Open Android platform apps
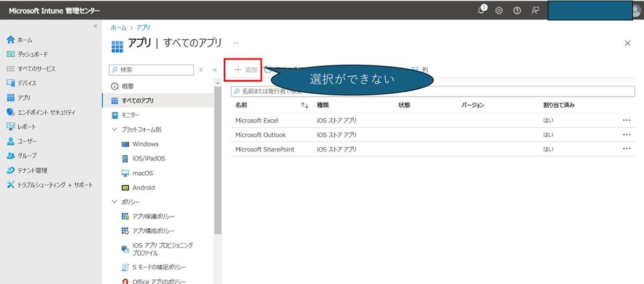This screenshot has height=284, width=644. pos(143,187)
